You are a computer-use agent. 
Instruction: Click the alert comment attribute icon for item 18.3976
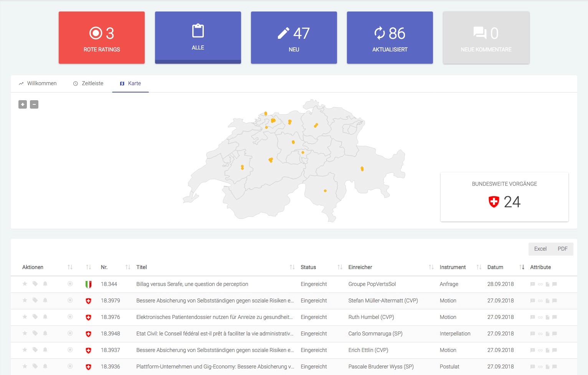[532, 317]
